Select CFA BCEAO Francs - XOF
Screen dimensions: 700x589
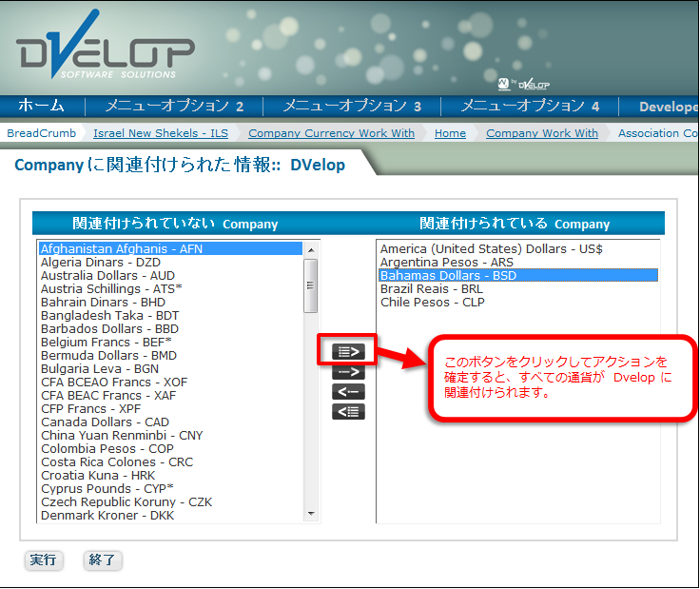(x=170, y=383)
